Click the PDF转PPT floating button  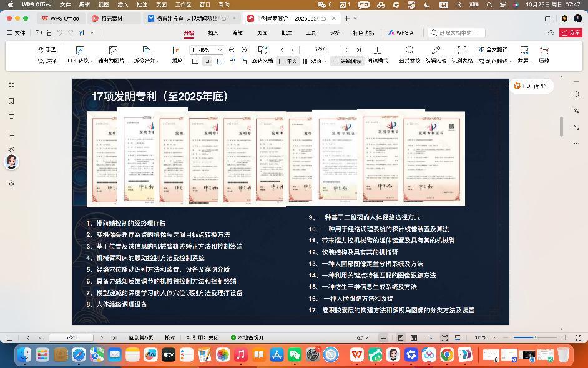click(x=531, y=86)
